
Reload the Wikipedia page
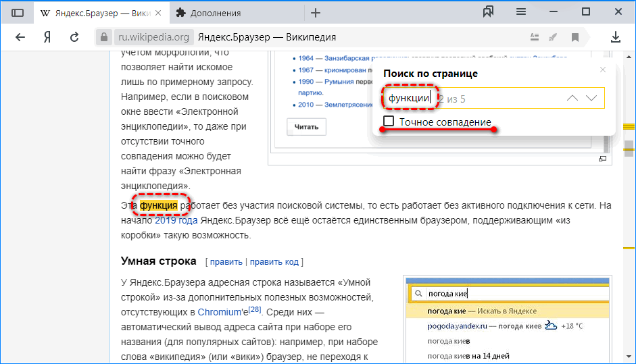coord(74,37)
